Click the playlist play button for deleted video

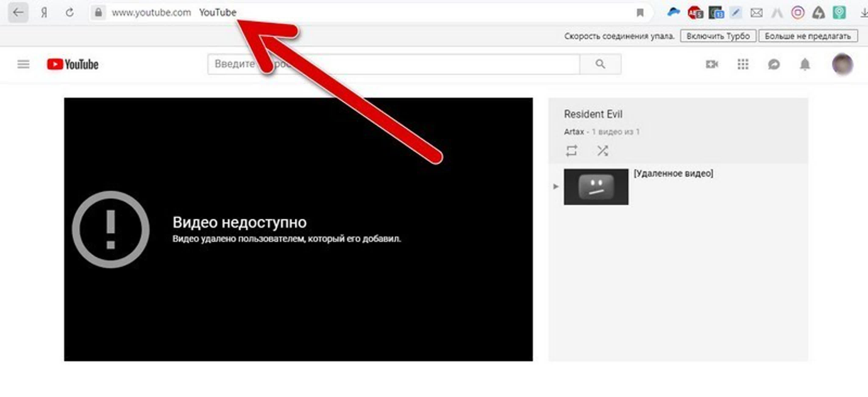pos(555,186)
